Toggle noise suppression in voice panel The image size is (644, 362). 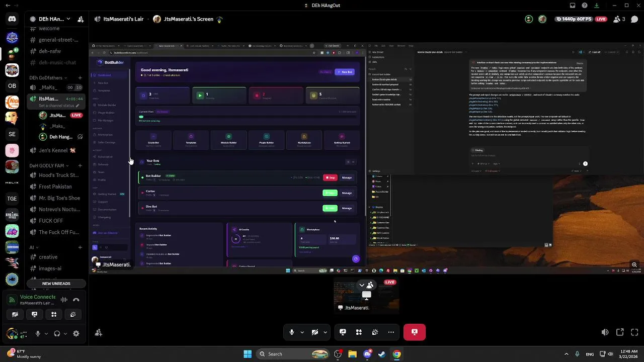coord(64,300)
